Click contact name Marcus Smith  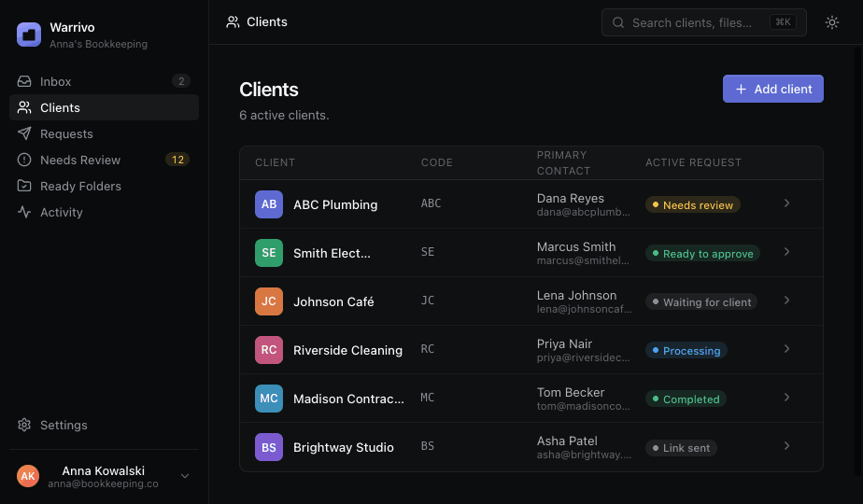(x=576, y=246)
